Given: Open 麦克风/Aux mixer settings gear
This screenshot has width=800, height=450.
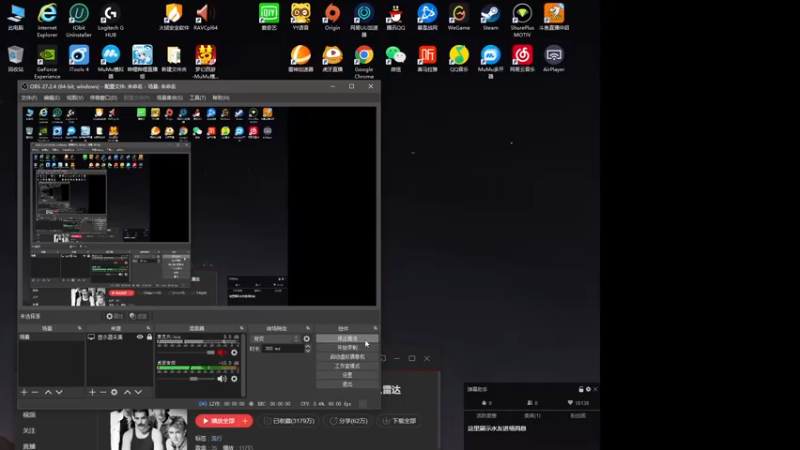Looking at the screenshot, I should coord(234,353).
